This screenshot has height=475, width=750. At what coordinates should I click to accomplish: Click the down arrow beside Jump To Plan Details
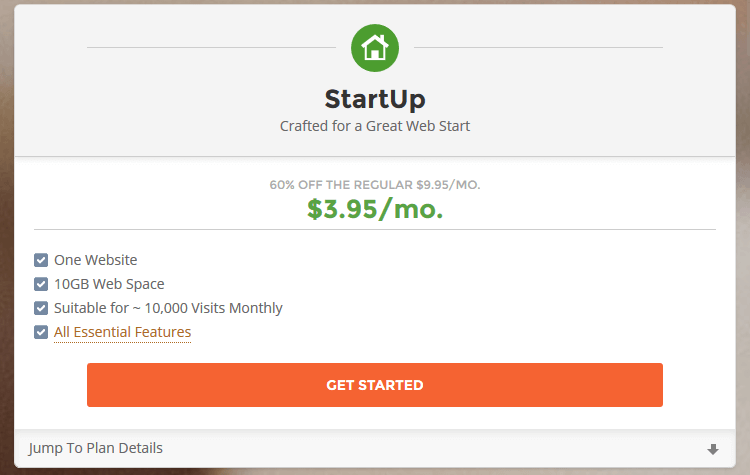pos(713,449)
